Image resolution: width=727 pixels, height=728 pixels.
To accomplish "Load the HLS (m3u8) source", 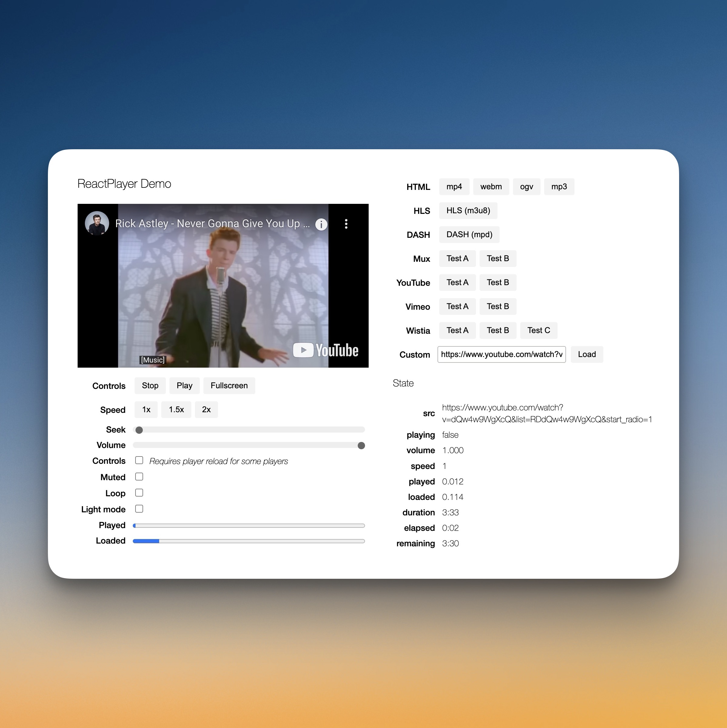I will click(468, 211).
